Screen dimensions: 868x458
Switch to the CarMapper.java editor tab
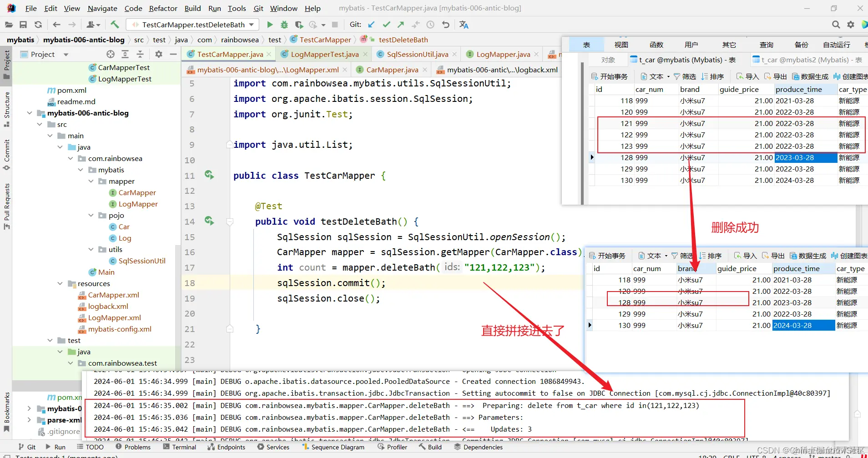click(392, 70)
